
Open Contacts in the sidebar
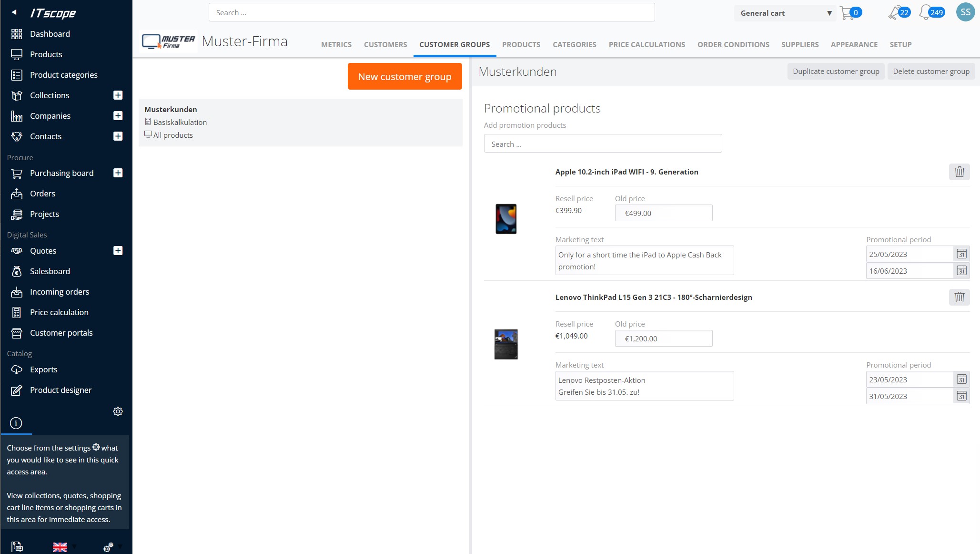click(x=46, y=136)
